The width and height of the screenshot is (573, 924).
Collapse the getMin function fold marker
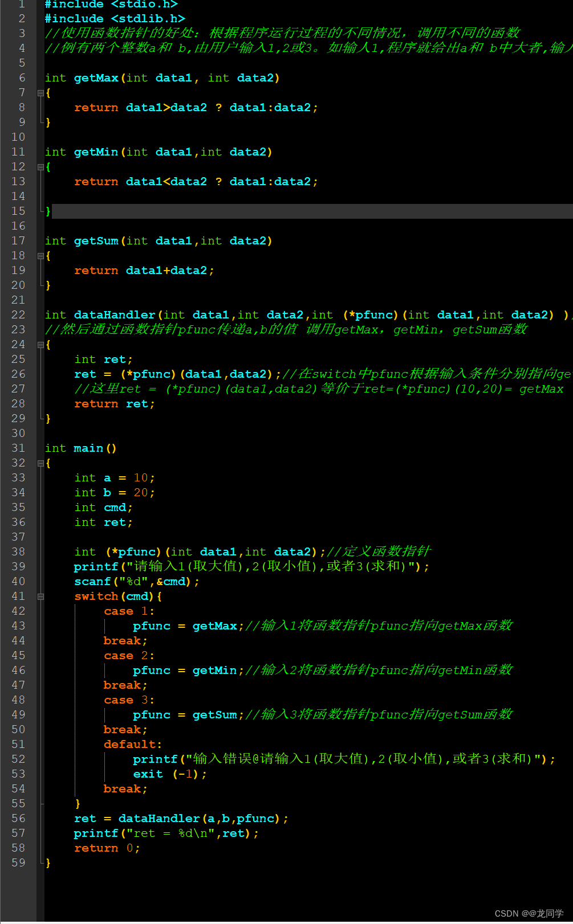tap(40, 167)
